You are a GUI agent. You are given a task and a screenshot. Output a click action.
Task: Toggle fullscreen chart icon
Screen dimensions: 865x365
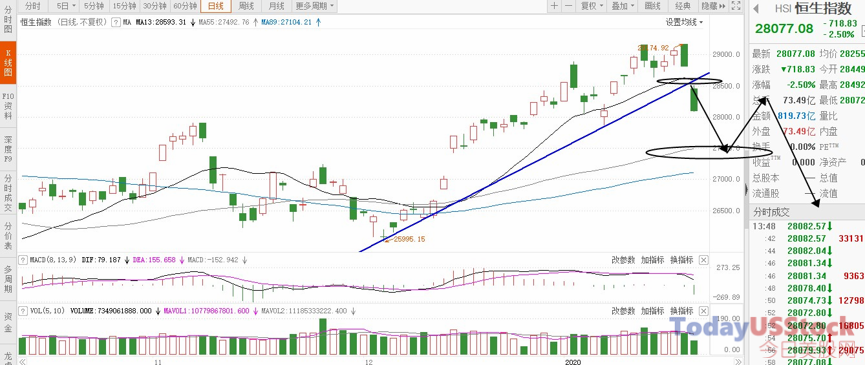(735, 6)
